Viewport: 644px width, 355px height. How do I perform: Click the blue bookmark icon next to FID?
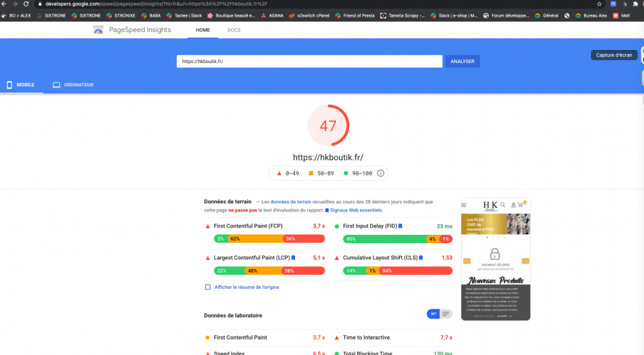pyautogui.click(x=401, y=226)
